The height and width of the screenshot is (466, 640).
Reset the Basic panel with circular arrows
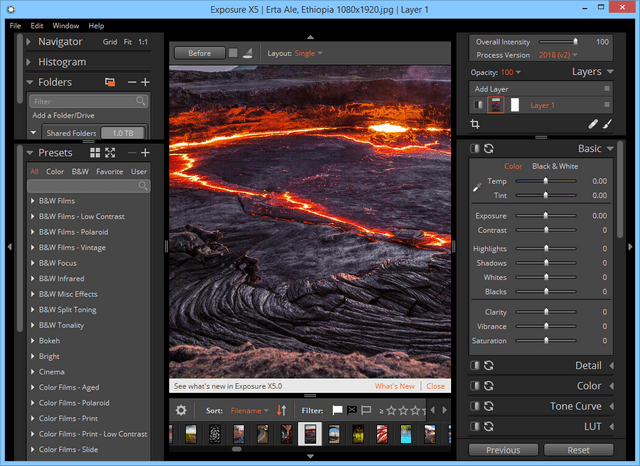489,148
